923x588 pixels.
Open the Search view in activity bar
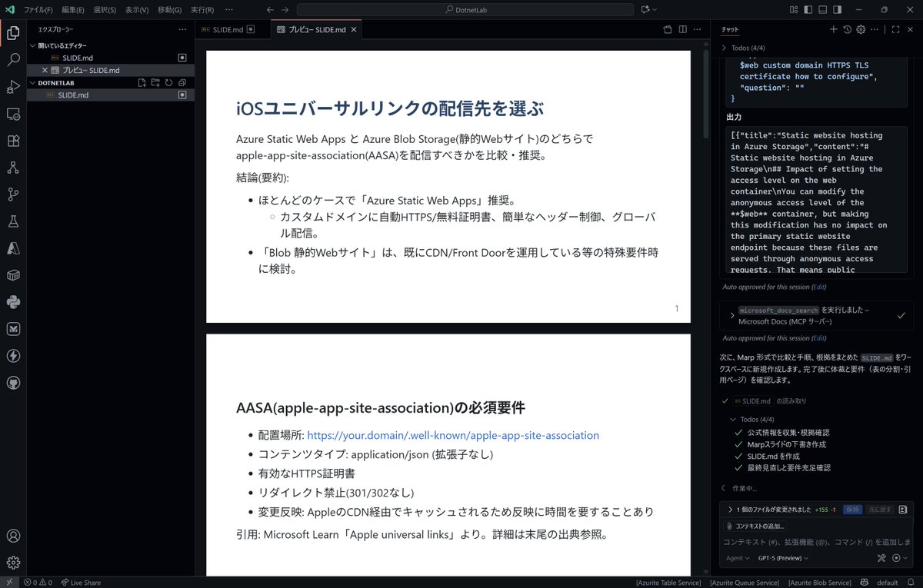click(x=13, y=60)
